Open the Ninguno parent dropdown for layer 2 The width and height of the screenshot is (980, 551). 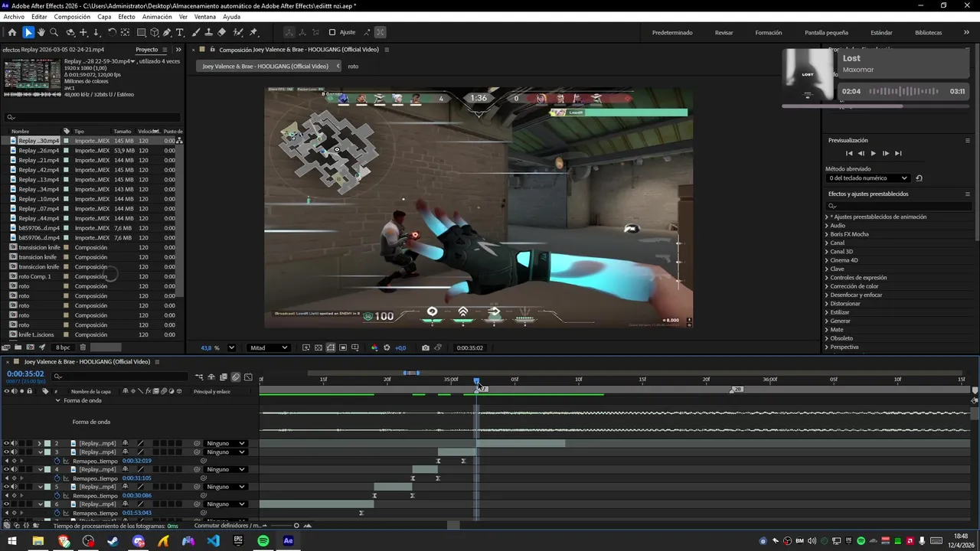226,443
